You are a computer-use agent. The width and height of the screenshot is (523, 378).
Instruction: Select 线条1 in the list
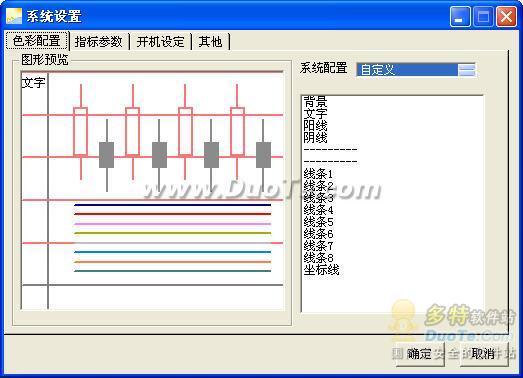click(x=318, y=174)
